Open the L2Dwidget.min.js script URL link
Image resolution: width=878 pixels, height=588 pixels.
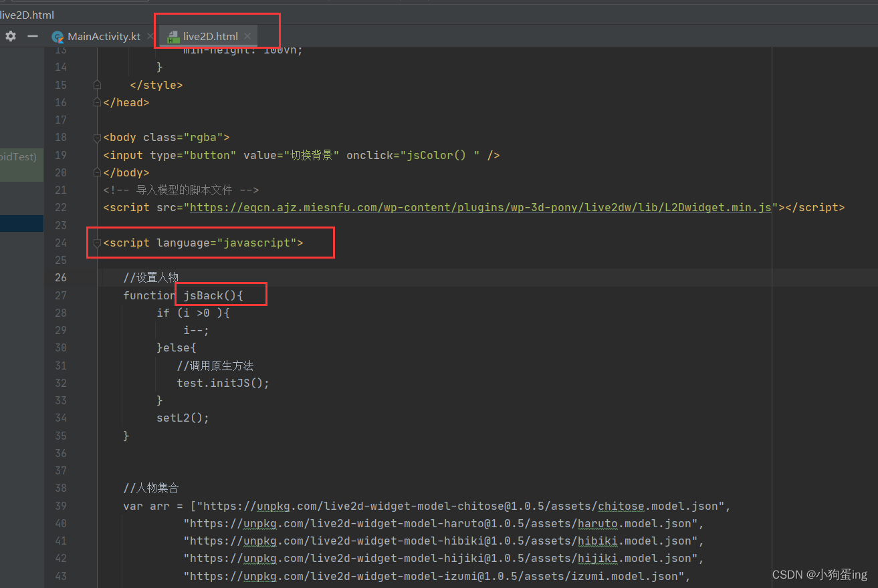[x=481, y=208]
